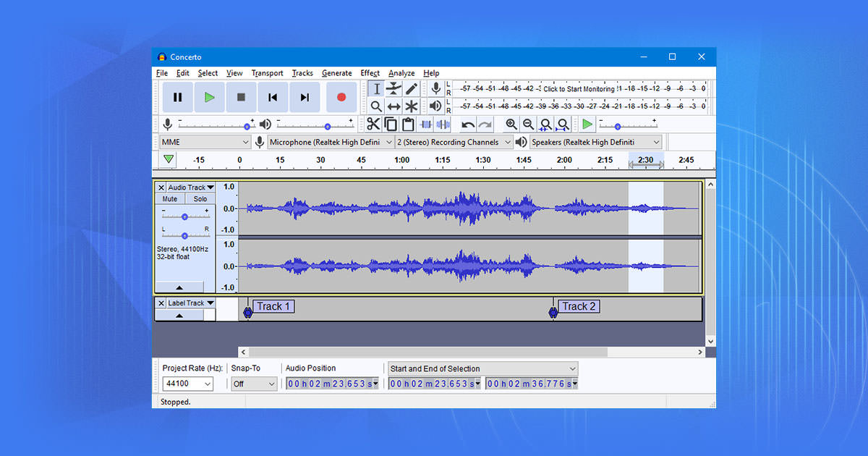Open the Effect menu
Screen dimensions: 868x456
point(370,73)
